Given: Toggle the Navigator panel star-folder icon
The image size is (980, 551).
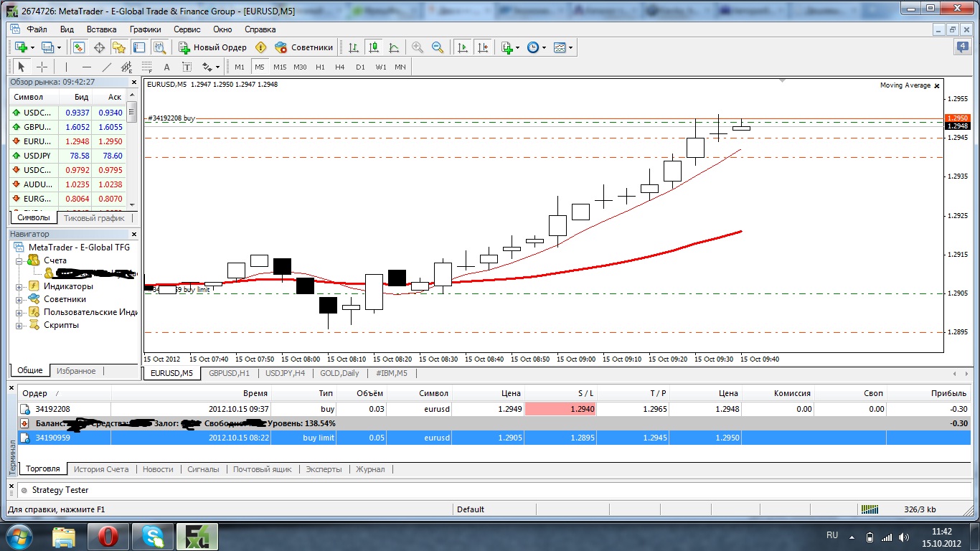Looking at the screenshot, I should point(119,47).
